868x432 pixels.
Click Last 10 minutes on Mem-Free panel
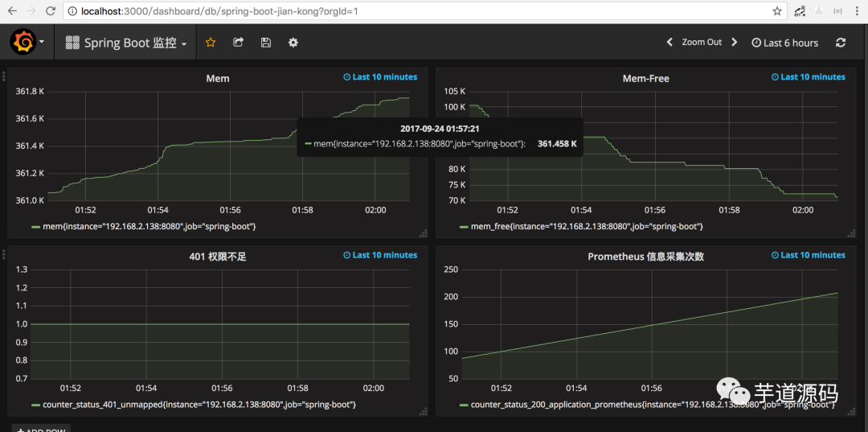click(809, 77)
